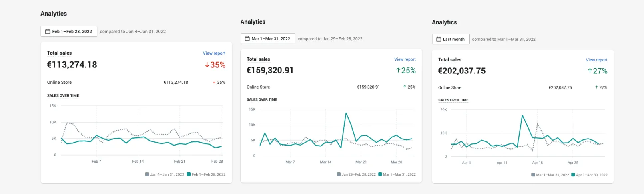The height and width of the screenshot is (194, 644).
Task: Click the Online Store amount €113,274.18
Action: pos(176,82)
